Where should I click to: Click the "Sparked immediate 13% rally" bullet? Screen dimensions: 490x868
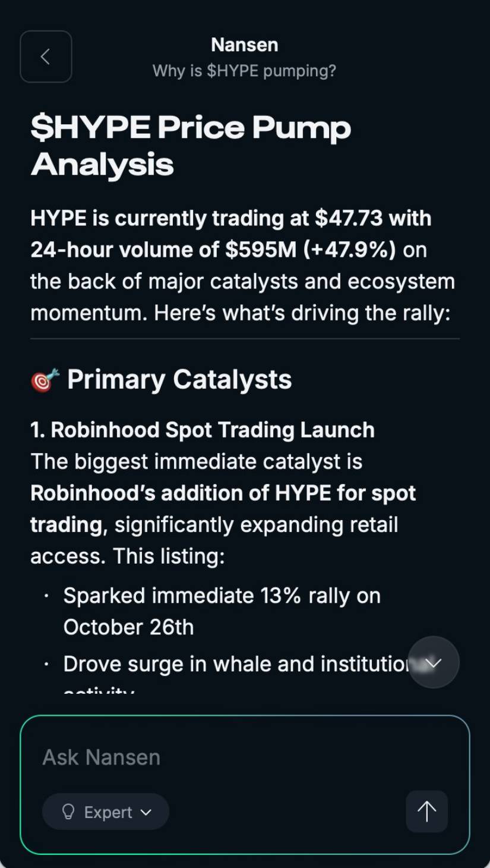pyautogui.click(x=221, y=596)
